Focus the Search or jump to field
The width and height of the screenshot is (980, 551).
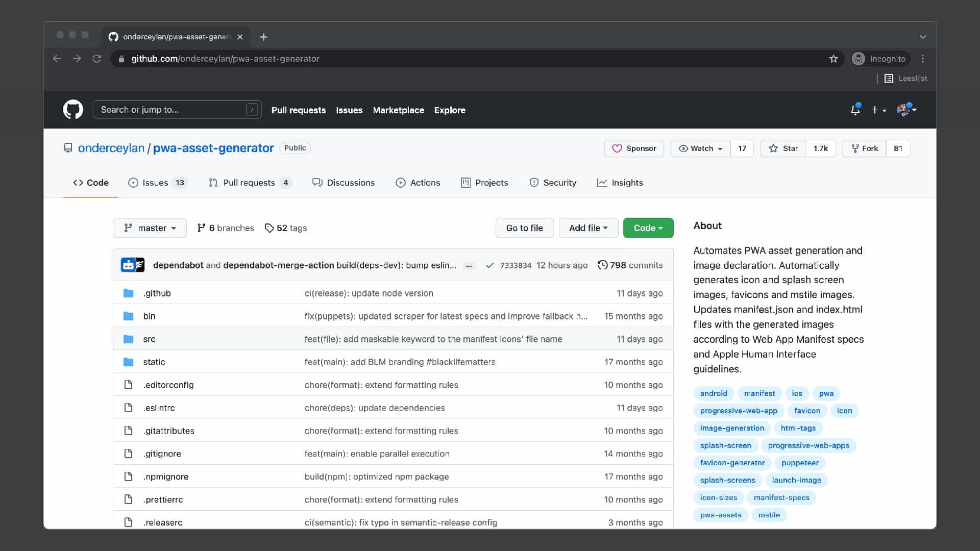173,110
